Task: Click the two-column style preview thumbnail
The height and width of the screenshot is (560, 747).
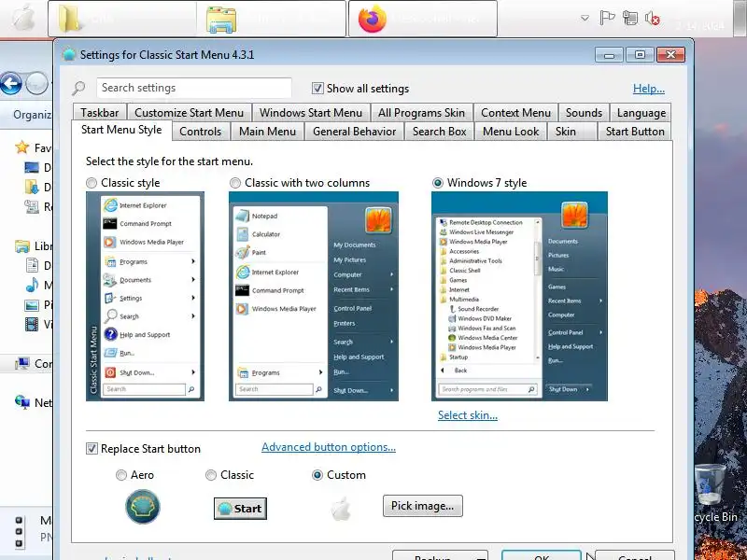Action: [314, 296]
